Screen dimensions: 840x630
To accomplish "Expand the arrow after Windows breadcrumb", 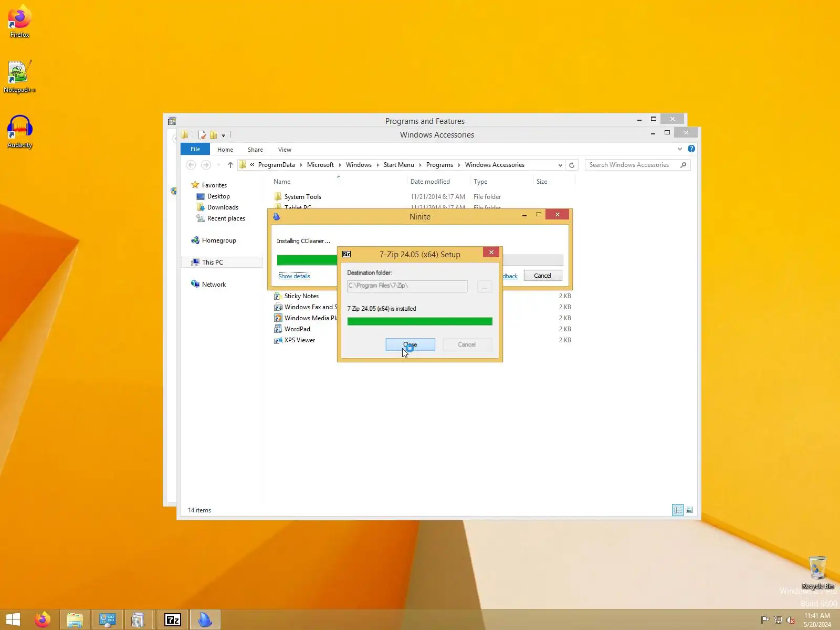I will click(377, 165).
